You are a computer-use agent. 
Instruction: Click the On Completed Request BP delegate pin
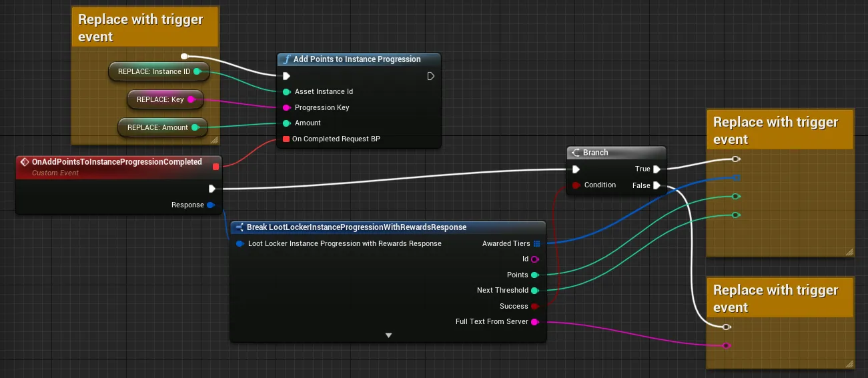(x=286, y=139)
